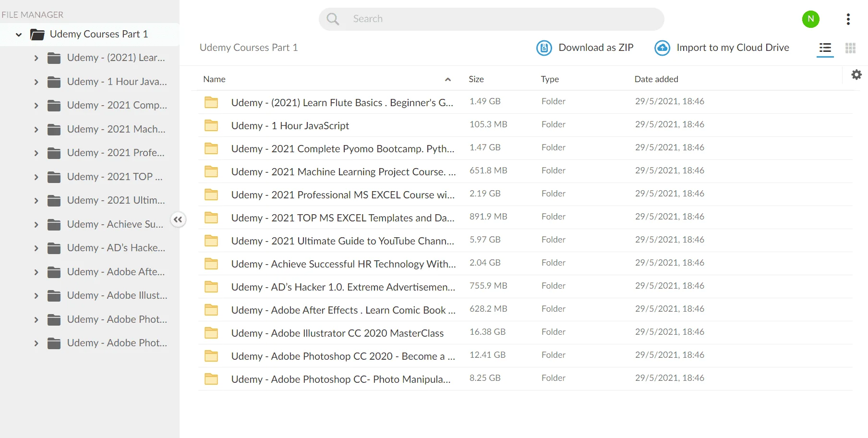
Task: Click folder icon for Professional MS EXCEL row
Action: point(211,195)
